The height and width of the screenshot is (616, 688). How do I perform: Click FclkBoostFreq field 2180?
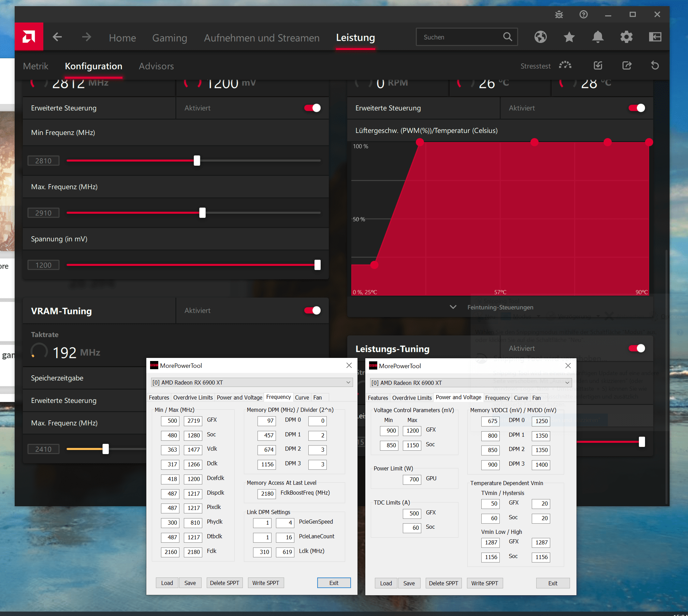click(267, 494)
